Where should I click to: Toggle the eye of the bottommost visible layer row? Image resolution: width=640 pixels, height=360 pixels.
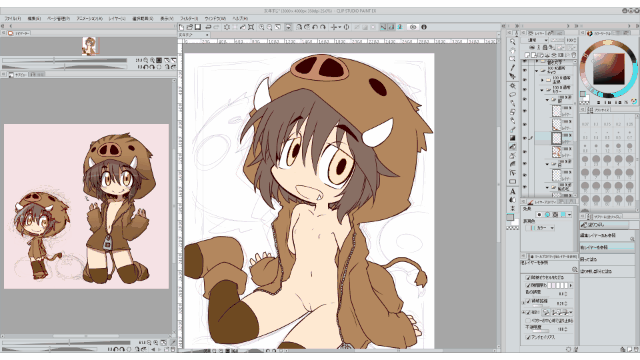[525, 187]
